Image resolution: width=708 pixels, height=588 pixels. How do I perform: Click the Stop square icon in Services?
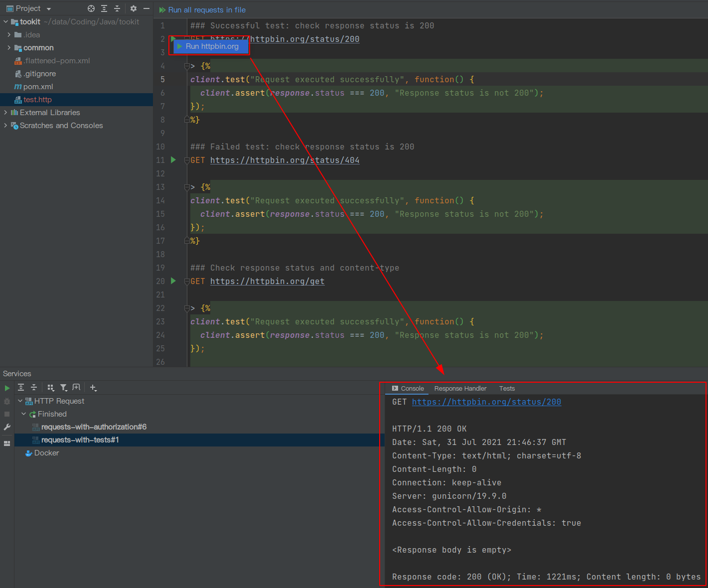point(7,414)
